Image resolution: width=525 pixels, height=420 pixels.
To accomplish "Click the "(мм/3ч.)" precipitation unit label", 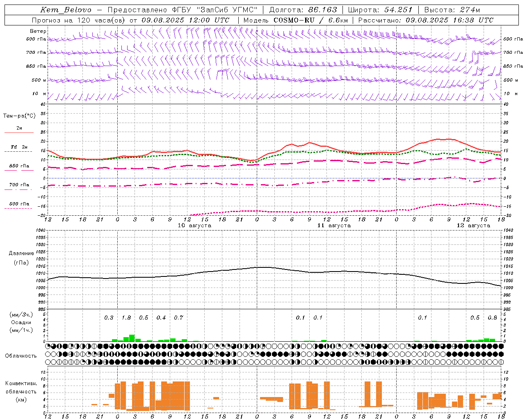I will click(21, 315).
